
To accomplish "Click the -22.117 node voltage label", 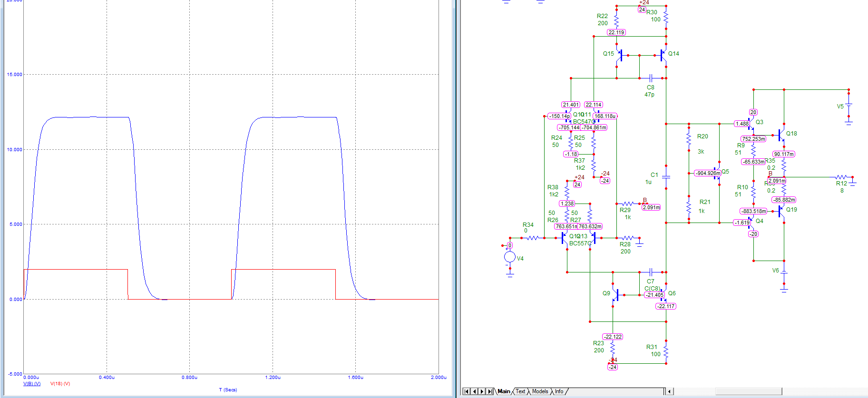I will [x=665, y=306].
